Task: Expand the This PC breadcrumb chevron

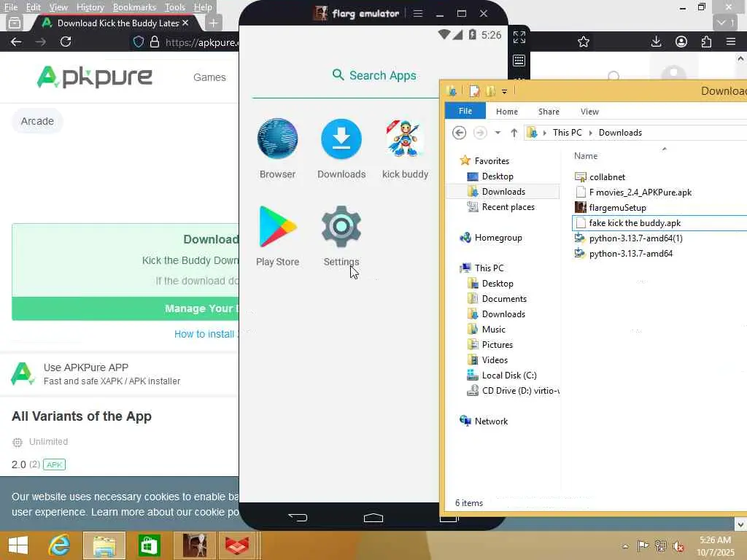Action: (x=591, y=133)
